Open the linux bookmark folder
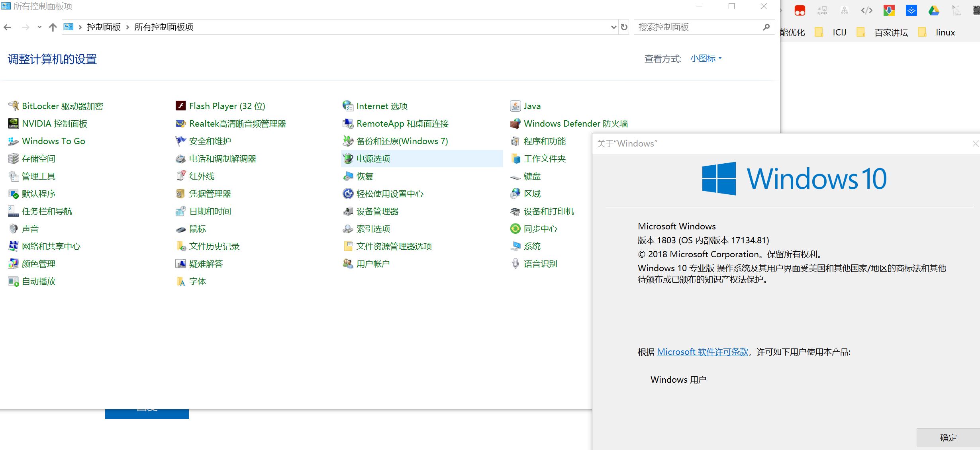The height and width of the screenshot is (450, 980). pyautogui.click(x=945, y=33)
